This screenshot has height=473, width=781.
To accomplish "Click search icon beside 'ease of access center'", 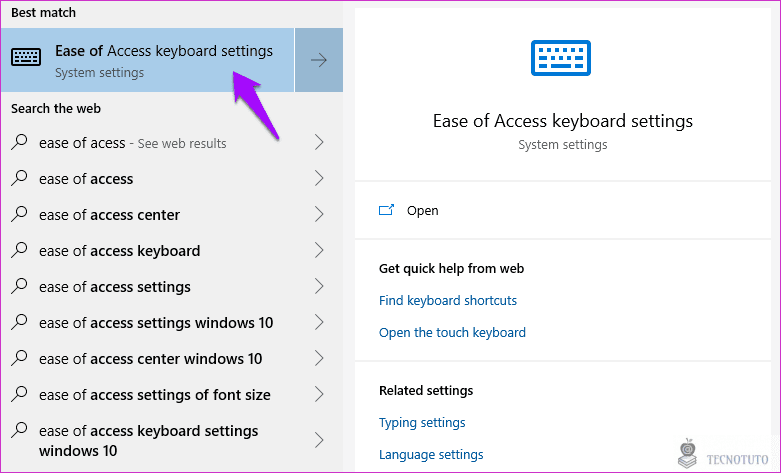I will pos(19,214).
